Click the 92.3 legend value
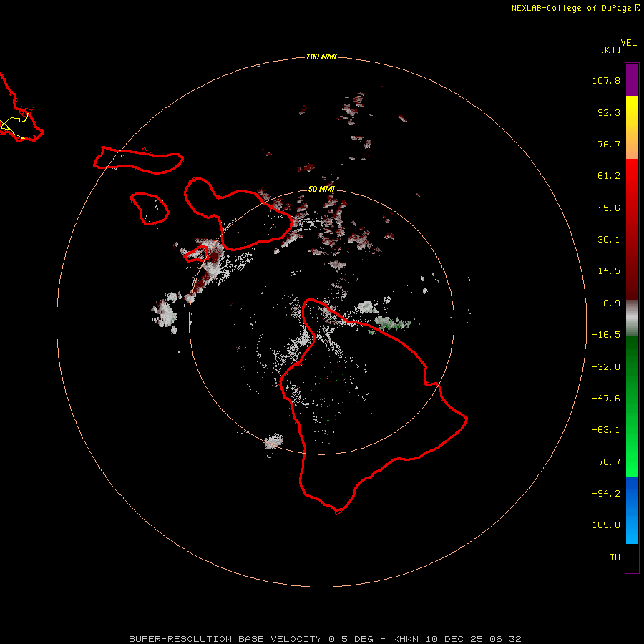Screen dimensions: 644x644 coord(609,112)
